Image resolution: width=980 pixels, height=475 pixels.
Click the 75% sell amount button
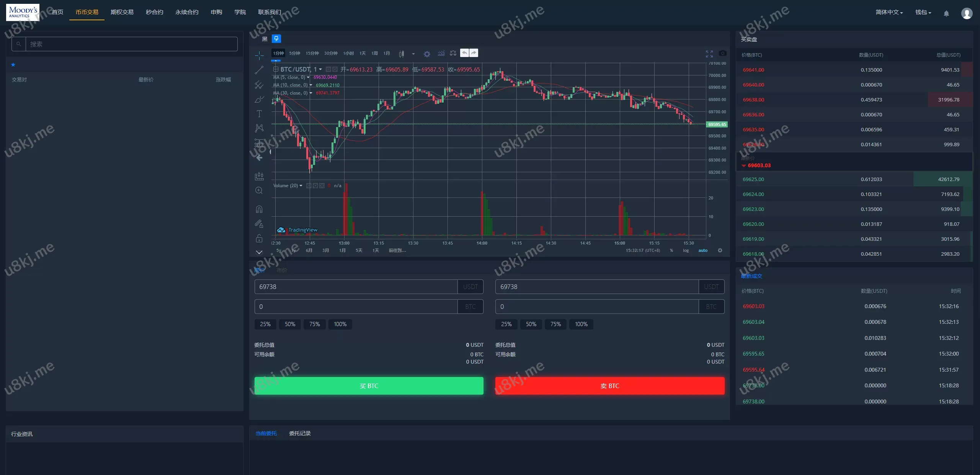[555, 324]
